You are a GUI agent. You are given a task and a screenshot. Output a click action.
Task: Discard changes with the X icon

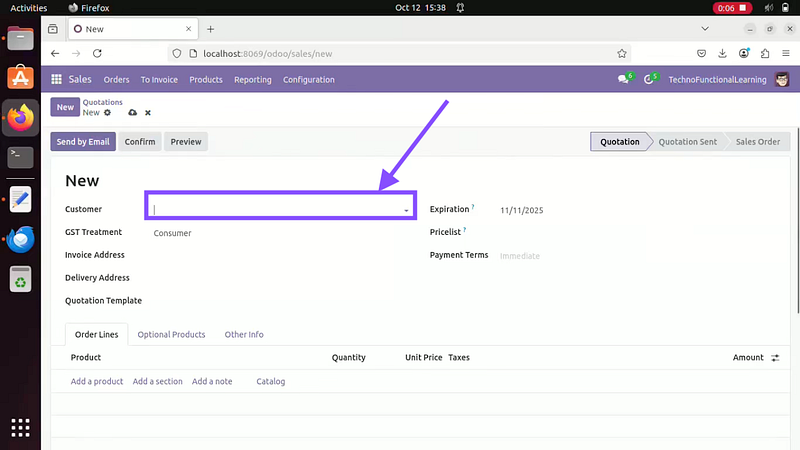[148, 113]
